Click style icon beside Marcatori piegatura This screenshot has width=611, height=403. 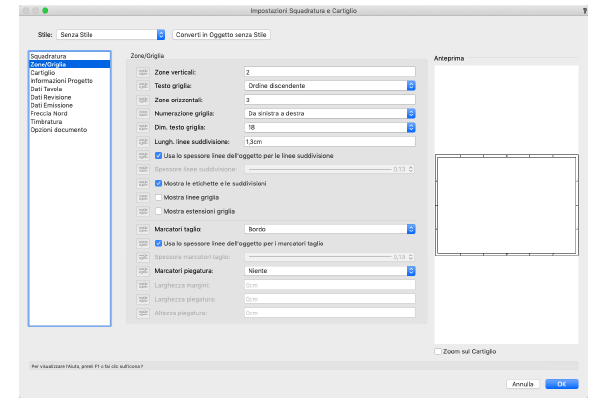143,271
